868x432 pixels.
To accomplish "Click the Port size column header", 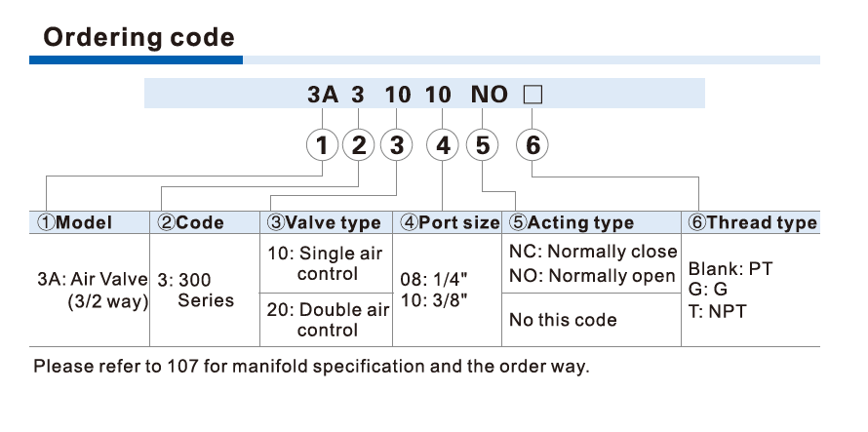I will (450, 222).
